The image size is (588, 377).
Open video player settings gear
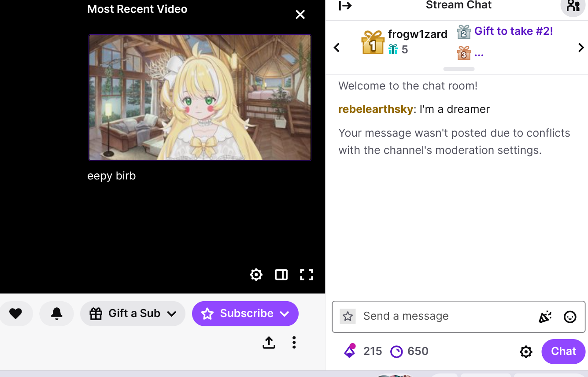256,275
